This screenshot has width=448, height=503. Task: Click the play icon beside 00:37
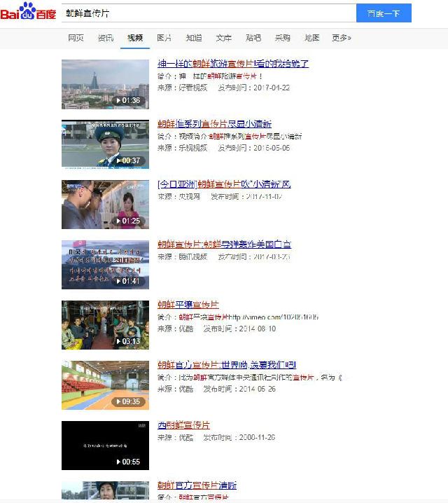coord(118,160)
